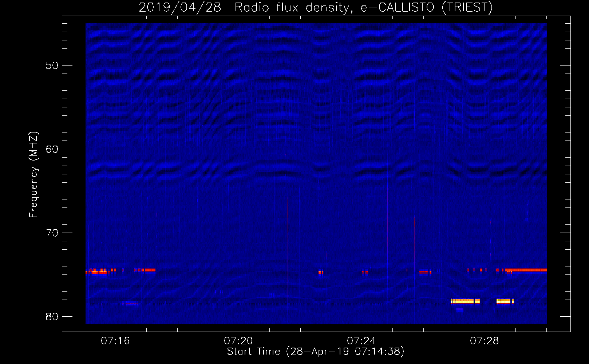Click the 'Start Time (28-Apr-19 07:14:38)' x-axis label
Image resolution: width=589 pixels, height=364 pixels.
pos(316,352)
